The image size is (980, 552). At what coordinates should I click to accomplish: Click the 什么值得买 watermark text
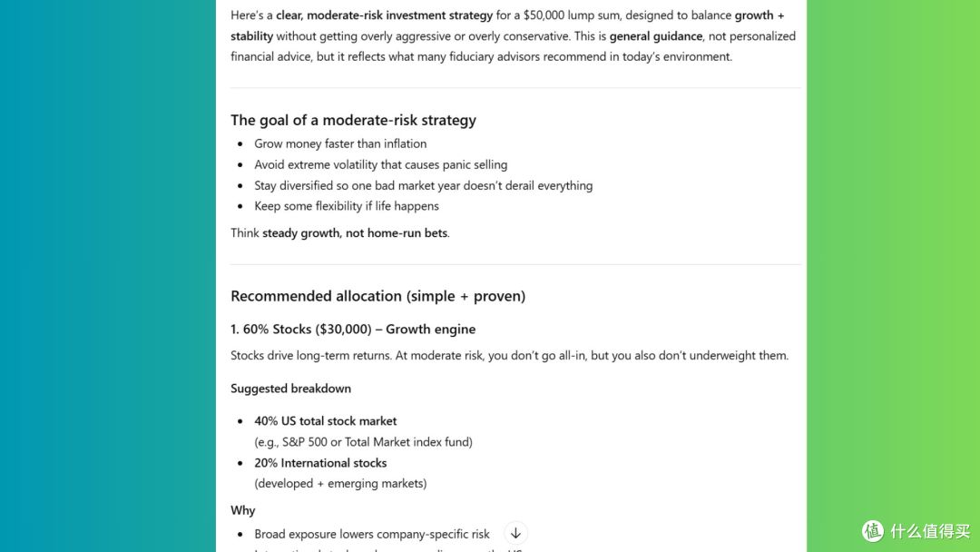[x=930, y=531]
